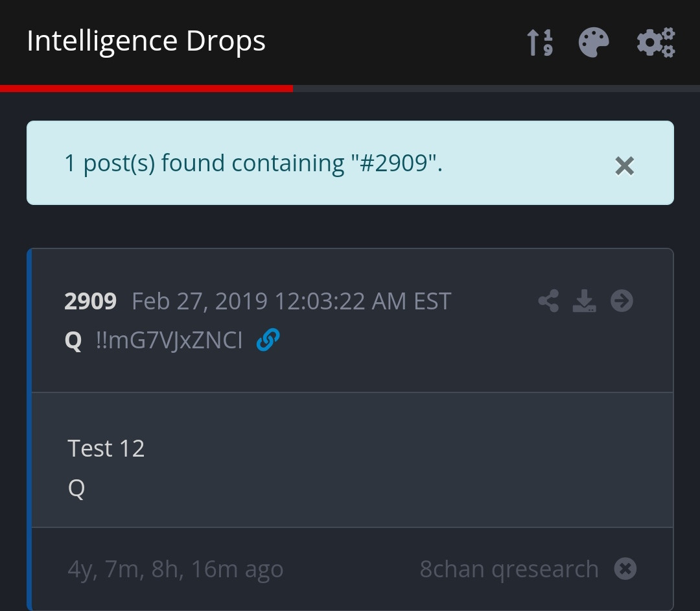This screenshot has width=700, height=611.
Task: Open the theme palette icon
Action: click(x=594, y=43)
